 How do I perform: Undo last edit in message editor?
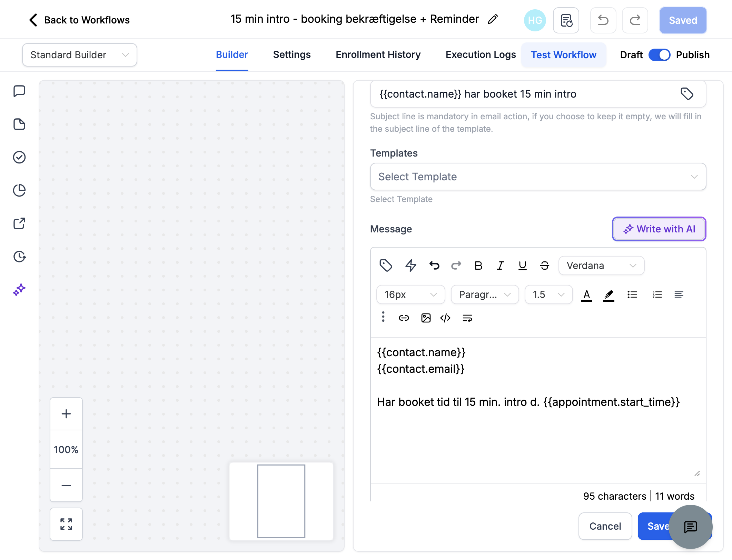[434, 266]
